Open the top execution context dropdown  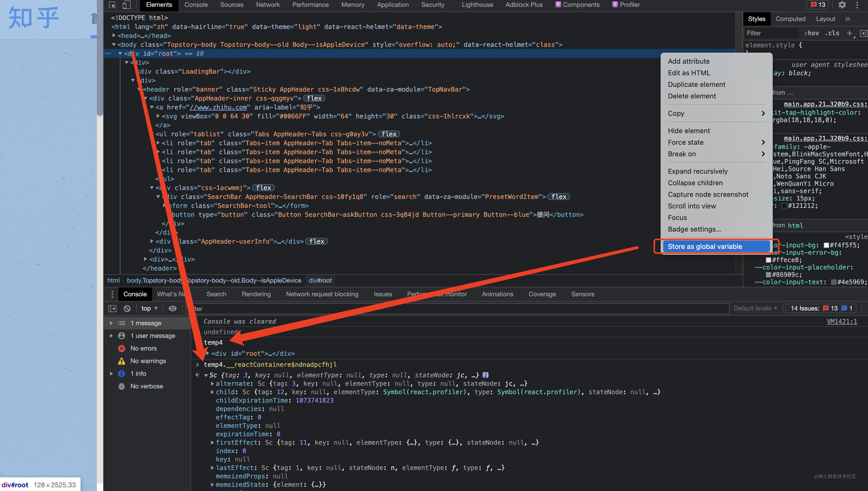pos(149,308)
